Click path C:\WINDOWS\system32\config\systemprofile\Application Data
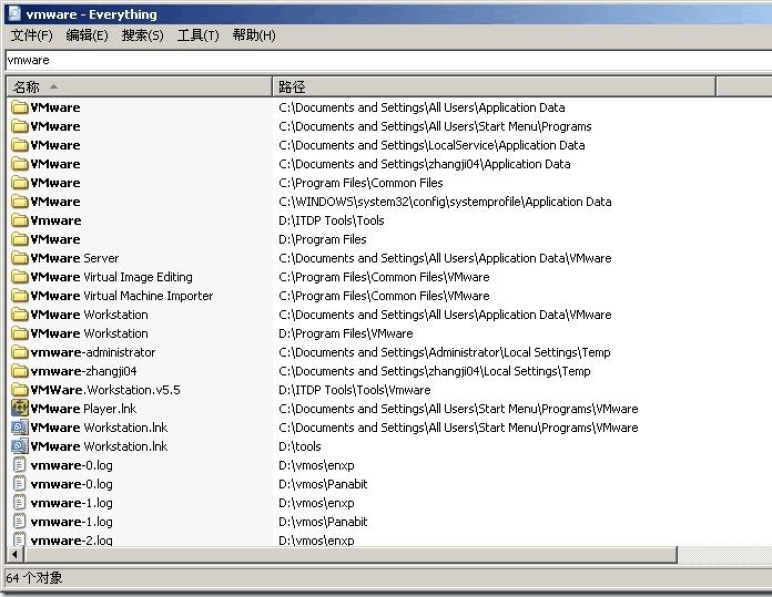772x597 pixels. (445, 202)
